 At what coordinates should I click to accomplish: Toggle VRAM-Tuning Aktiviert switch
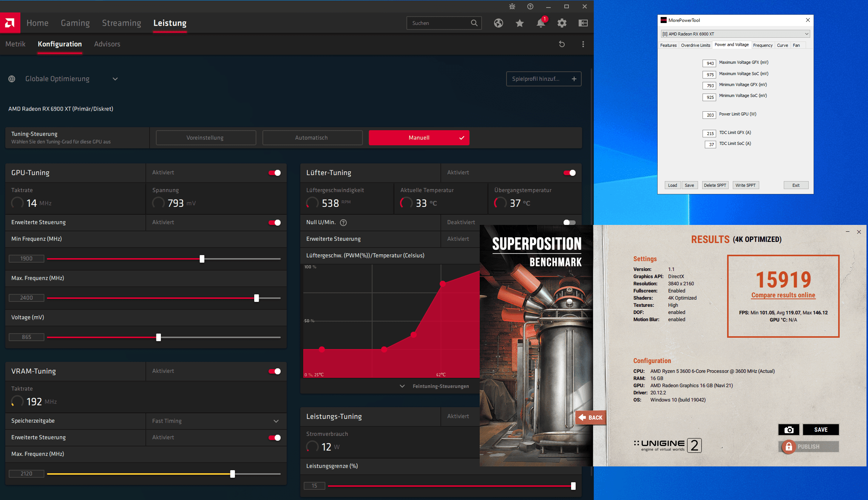pos(275,371)
